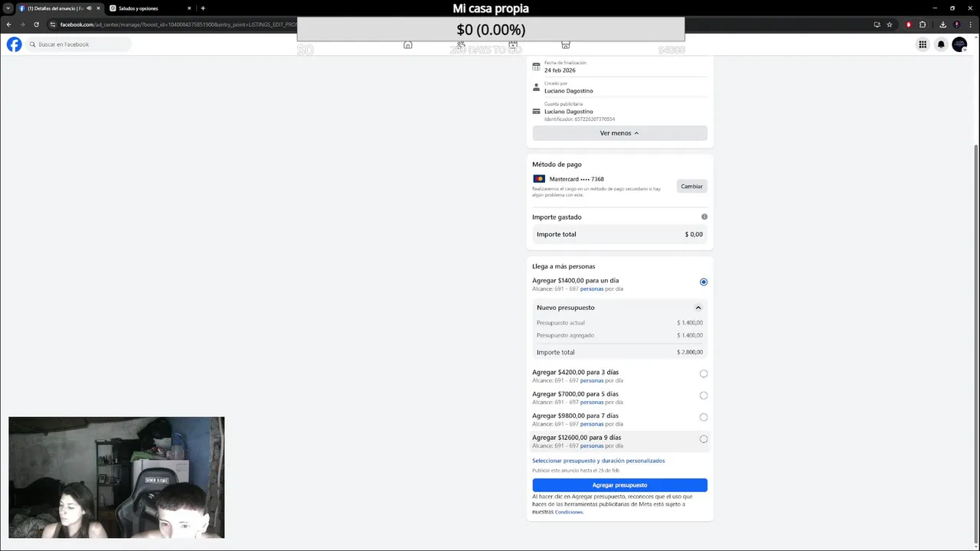
Task: Open the tab search dropdown arrow
Action: [x=8, y=8]
